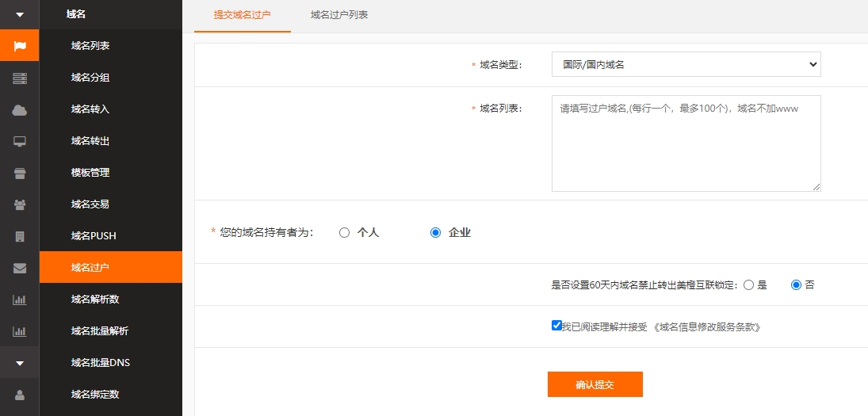Choose 是 for 60-day transfer lock

pyautogui.click(x=748, y=285)
